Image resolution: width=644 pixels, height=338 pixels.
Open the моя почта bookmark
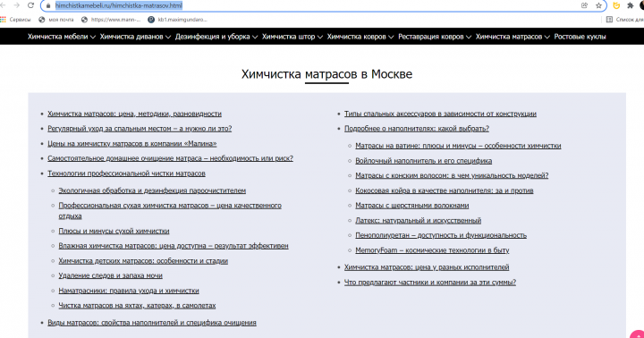coord(56,20)
